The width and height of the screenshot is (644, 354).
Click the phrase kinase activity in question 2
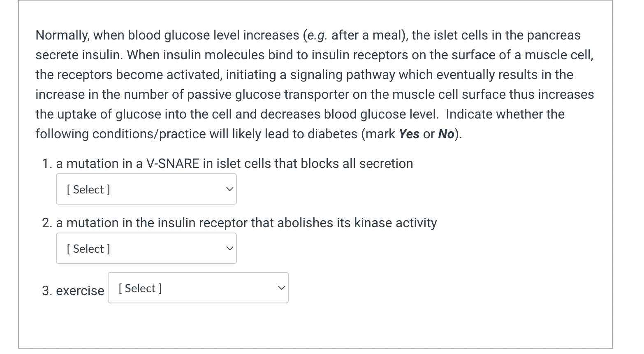pos(397,223)
